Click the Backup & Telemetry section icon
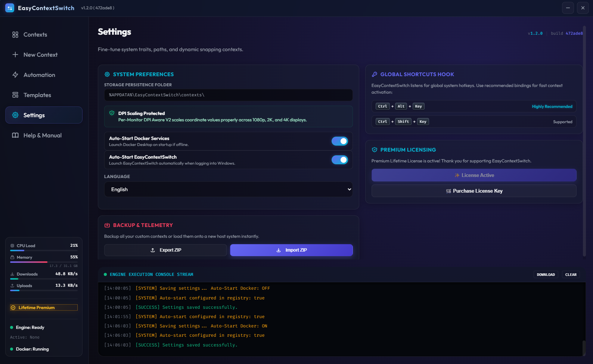 tap(107, 225)
